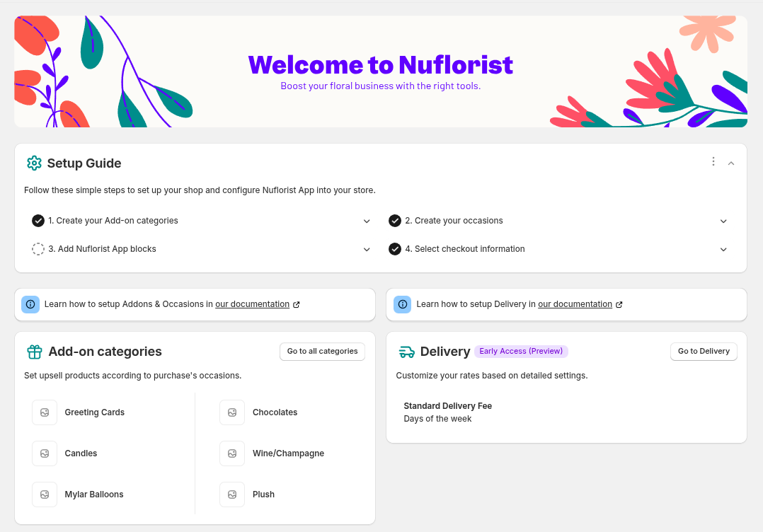Screen dimensions: 763x532
Task: Toggle the step 2 completion checkmark
Action: pos(394,220)
